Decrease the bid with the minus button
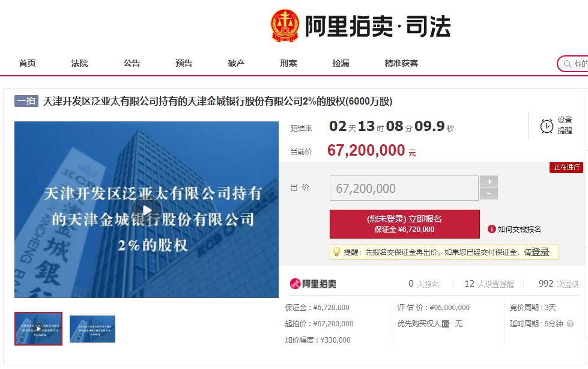 point(489,194)
